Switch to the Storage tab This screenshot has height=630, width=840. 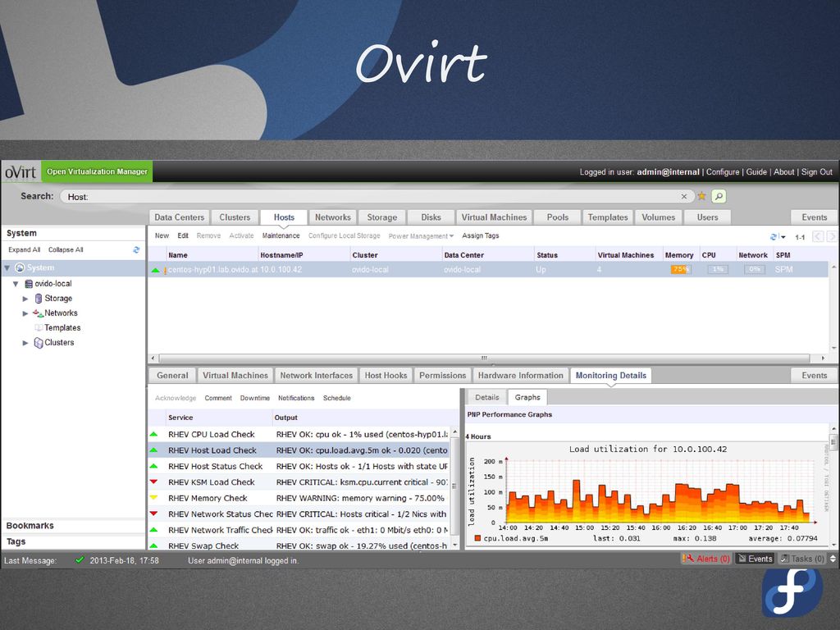(382, 217)
